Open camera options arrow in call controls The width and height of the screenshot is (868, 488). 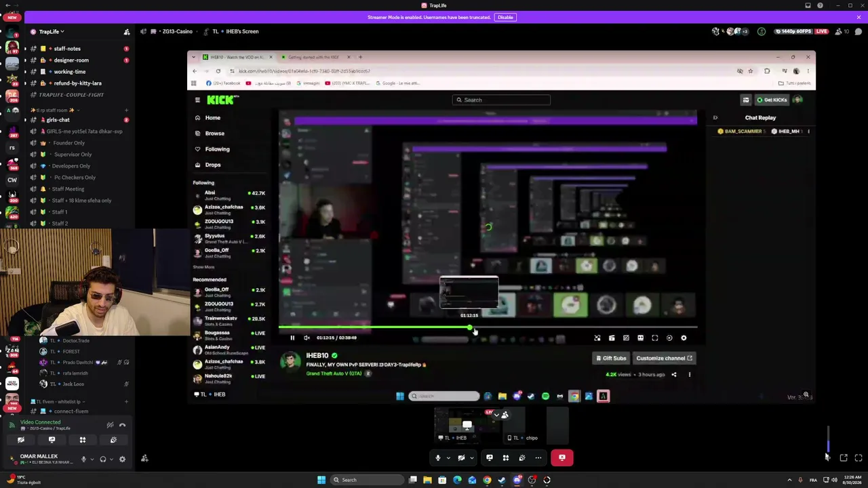coord(472,457)
